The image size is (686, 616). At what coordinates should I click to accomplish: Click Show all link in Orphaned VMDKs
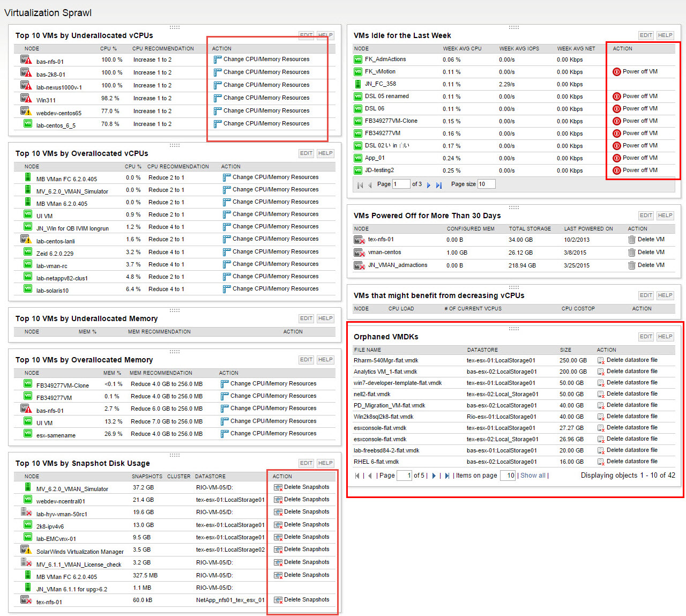(x=533, y=476)
